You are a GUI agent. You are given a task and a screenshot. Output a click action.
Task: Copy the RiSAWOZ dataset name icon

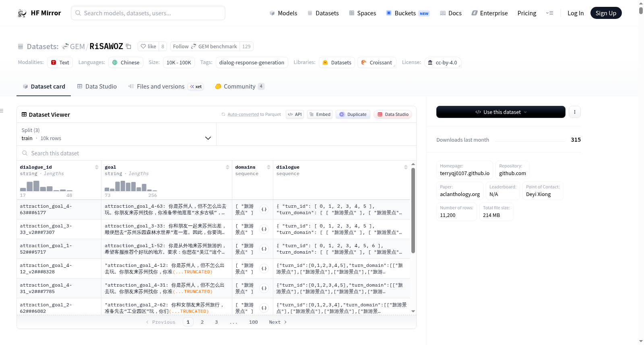128,46
